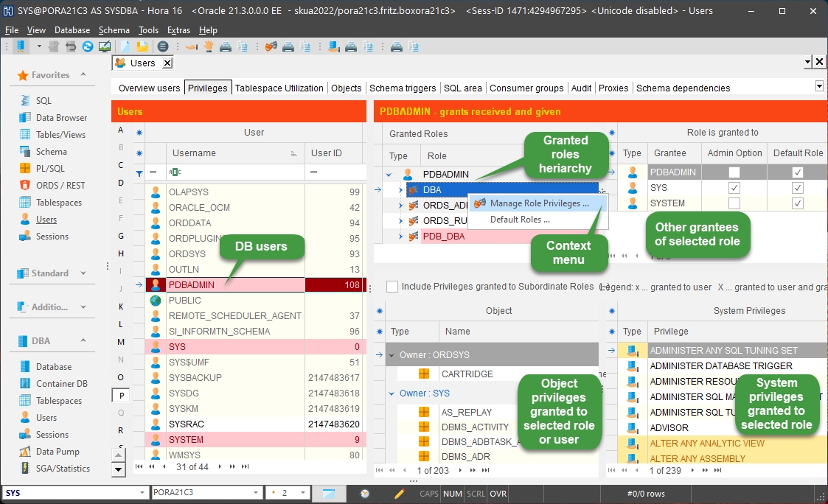Click the giving hand toolbar icon
Screen dimensions: 828x504
[192, 47]
